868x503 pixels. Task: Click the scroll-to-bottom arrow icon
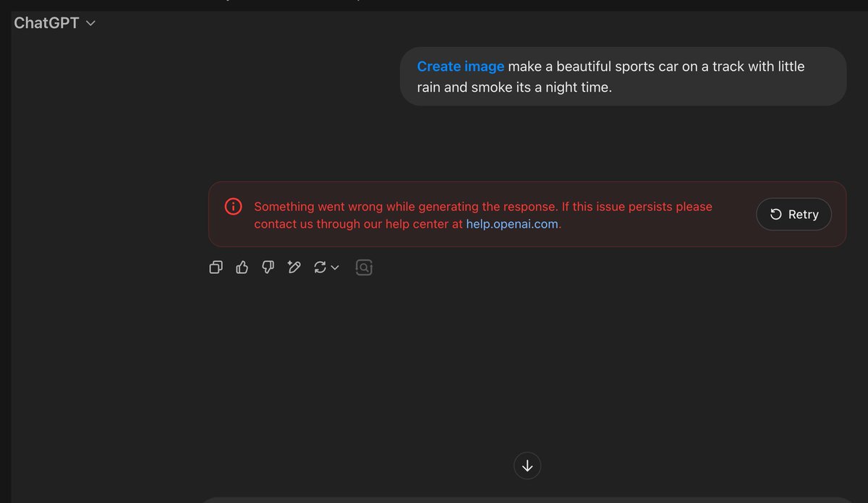click(527, 465)
